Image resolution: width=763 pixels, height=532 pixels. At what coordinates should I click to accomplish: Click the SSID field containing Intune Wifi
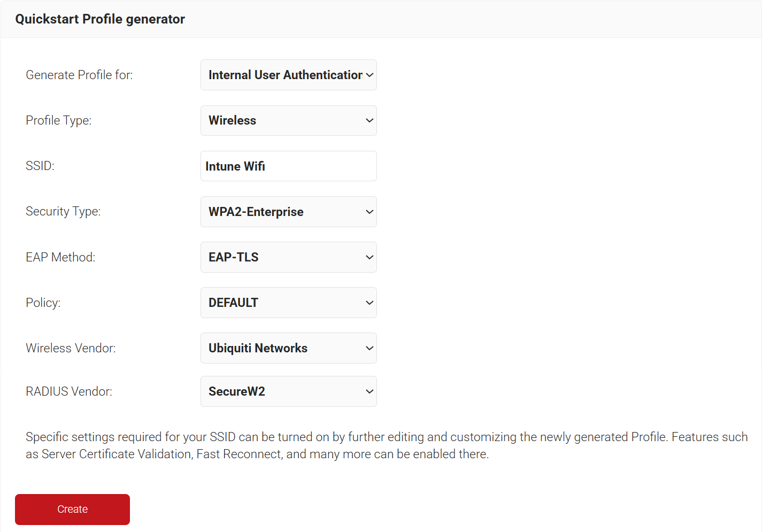[x=288, y=166]
